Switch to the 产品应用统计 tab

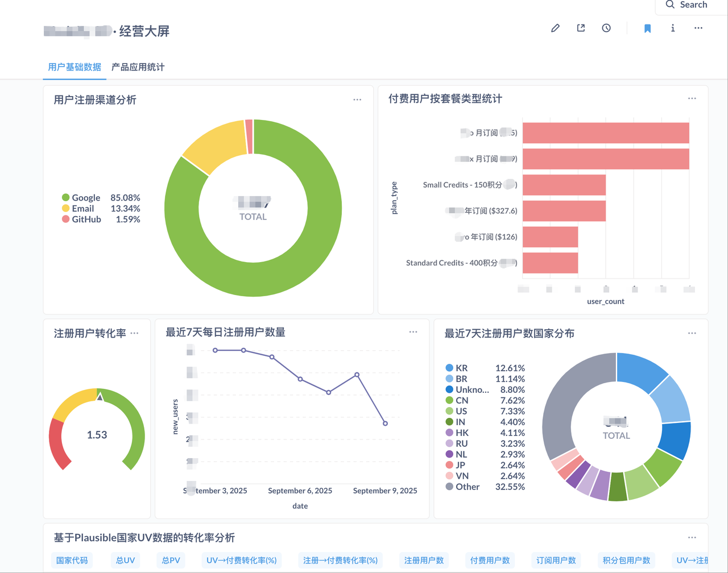click(138, 67)
